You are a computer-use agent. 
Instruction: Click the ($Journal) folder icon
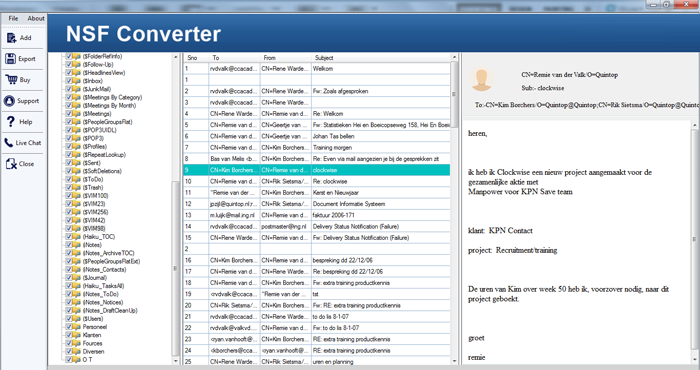[77, 278]
